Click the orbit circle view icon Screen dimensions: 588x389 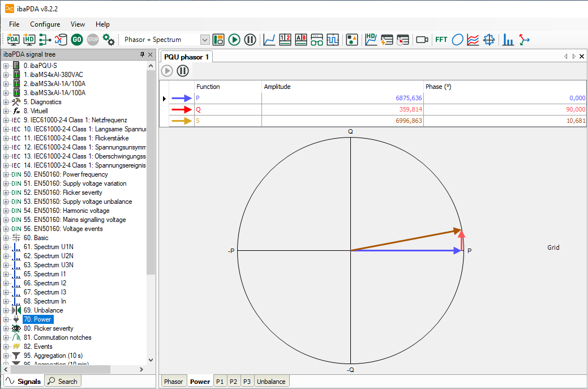458,40
